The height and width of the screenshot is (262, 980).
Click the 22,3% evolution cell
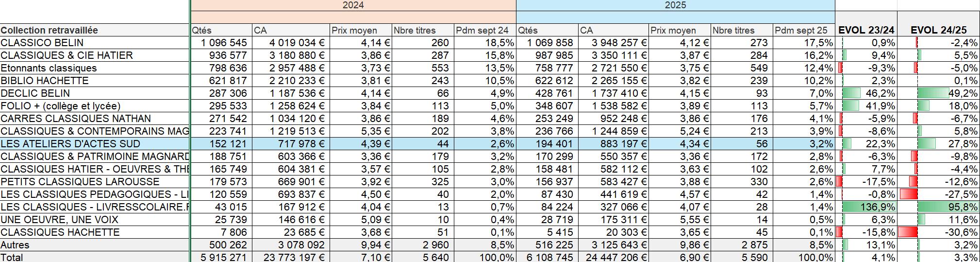(x=866, y=144)
